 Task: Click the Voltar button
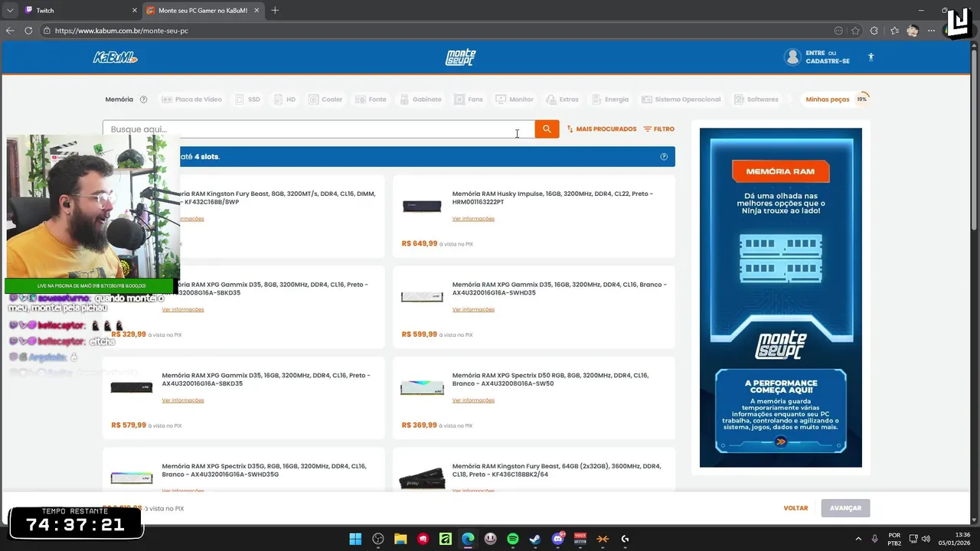tap(795, 508)
